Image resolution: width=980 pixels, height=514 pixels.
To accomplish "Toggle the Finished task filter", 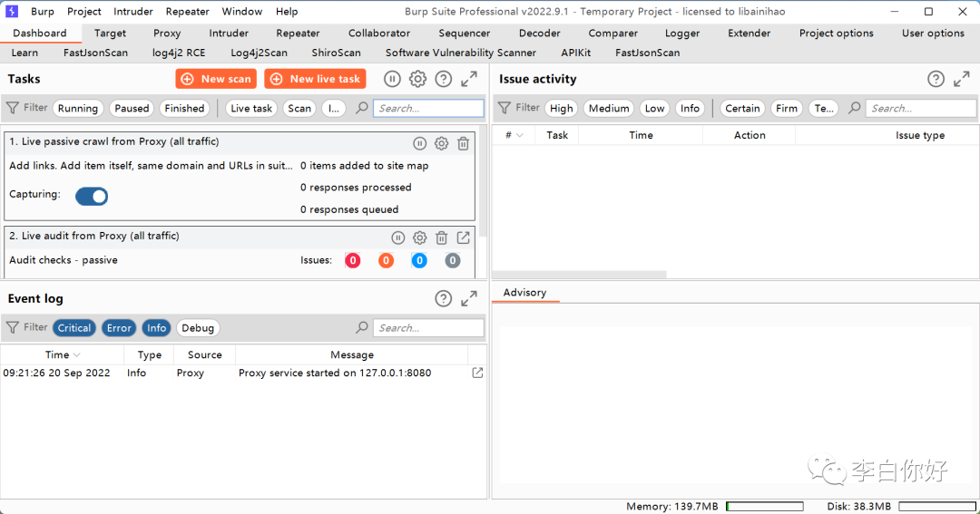I will coord(184,108).
